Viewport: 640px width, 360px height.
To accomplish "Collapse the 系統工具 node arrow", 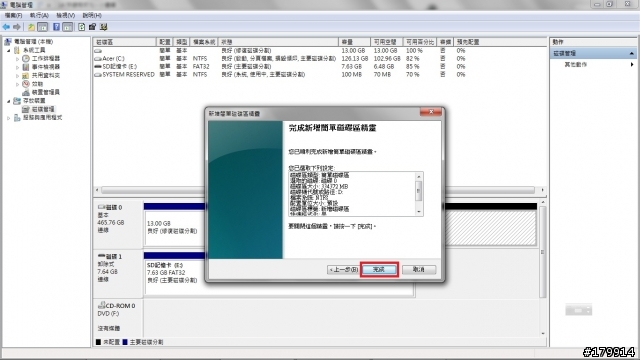I will [x=9, y=50].
